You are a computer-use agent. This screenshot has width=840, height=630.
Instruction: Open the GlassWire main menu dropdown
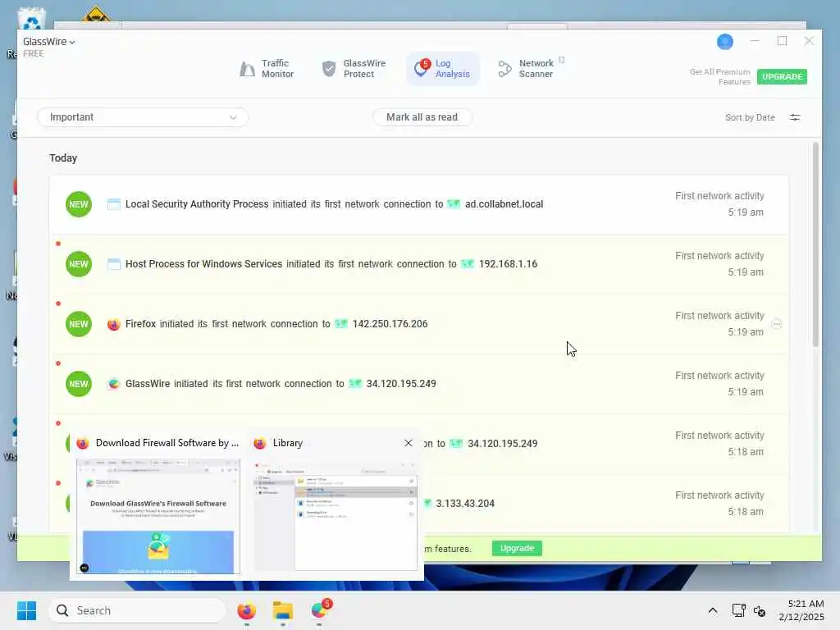(x=48, y=42)
